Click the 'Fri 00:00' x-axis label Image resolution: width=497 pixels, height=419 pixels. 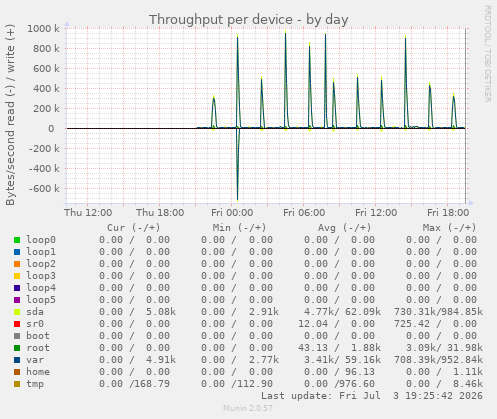[232, 212]
